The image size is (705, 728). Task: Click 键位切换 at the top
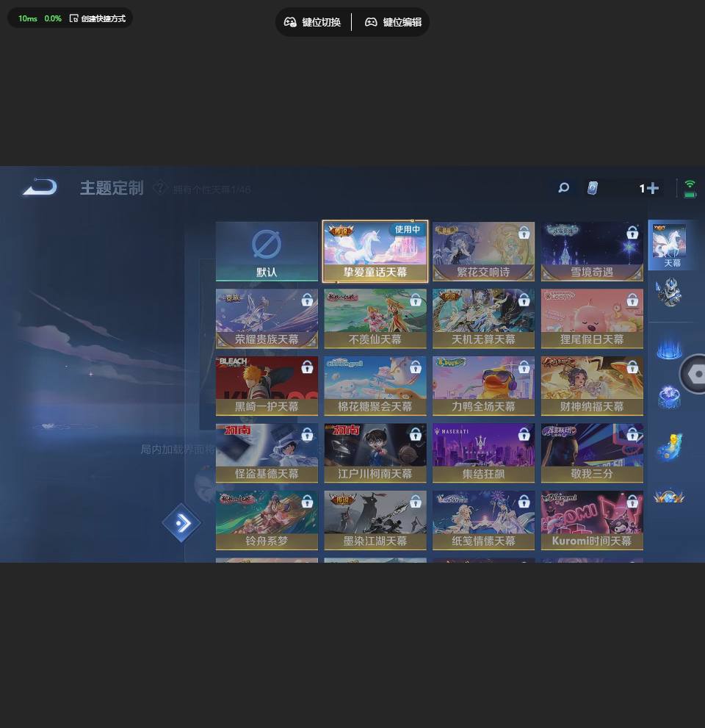pyautogui.click(x=313, y=22)
